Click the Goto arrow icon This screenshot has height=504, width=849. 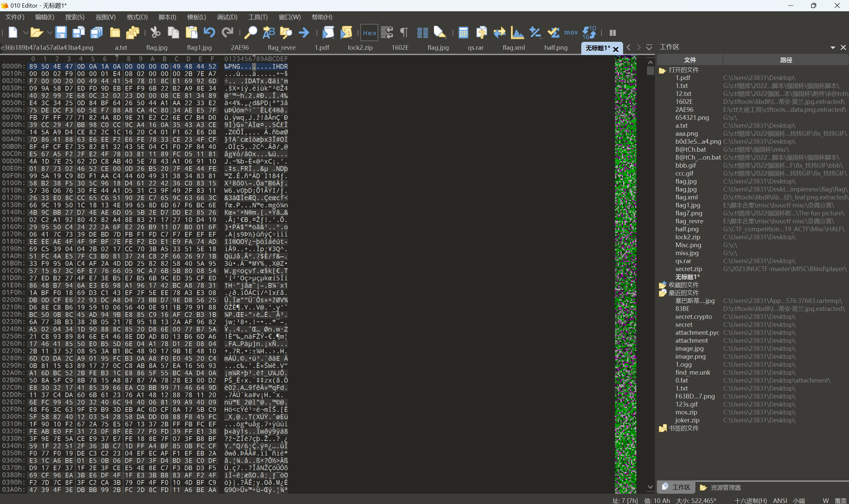pyautogui.click(x=304, y=33)
